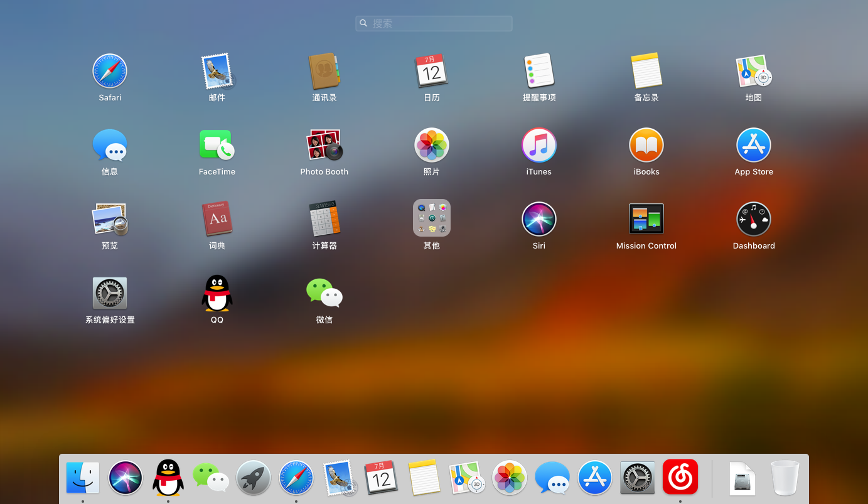
Task: Click the Launchpad rocket icon in Dock
Action: pos(254,478)
